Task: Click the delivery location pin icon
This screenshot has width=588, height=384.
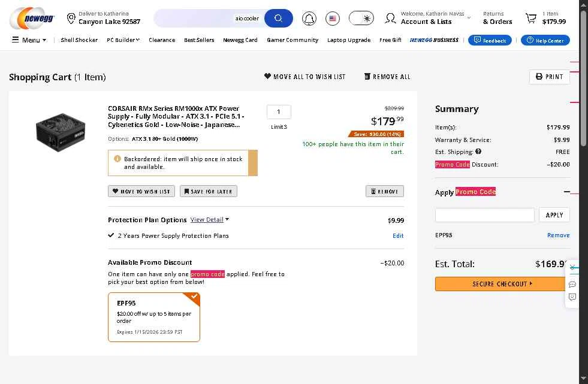Action: [x=71, y=18]
